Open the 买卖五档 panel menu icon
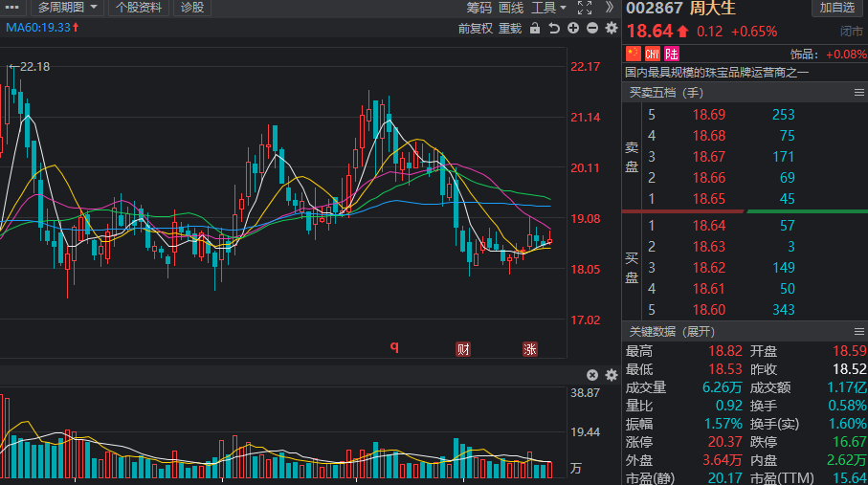The width and height of the screenshot is (868, 485). pos(858,93)
